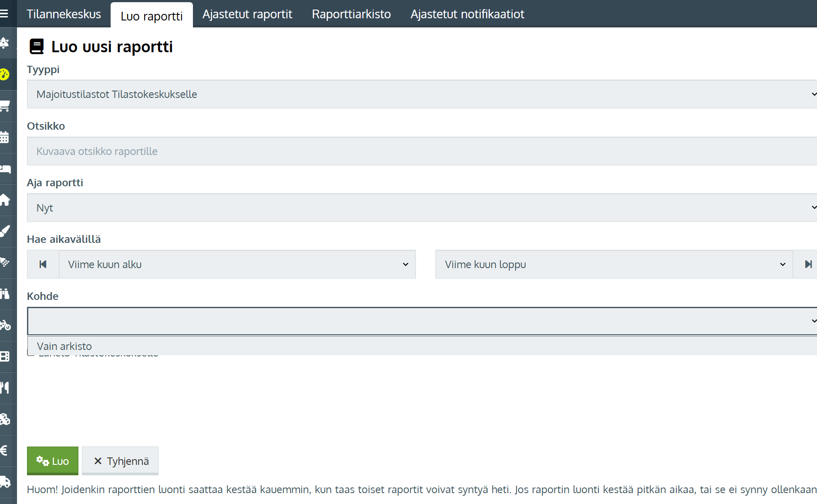Open the topmost sidebar icon below the menu
817x504 pixels.
coord(4,43)
